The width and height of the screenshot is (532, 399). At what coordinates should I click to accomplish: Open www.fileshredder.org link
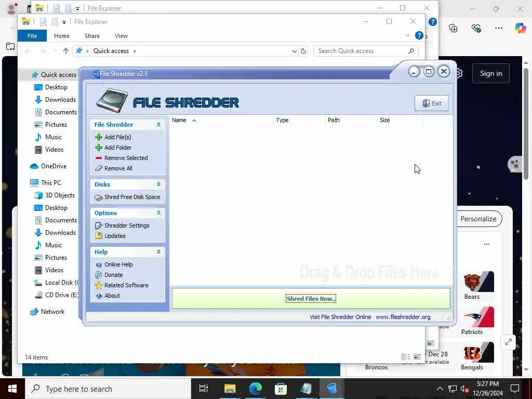coord(403,317)
